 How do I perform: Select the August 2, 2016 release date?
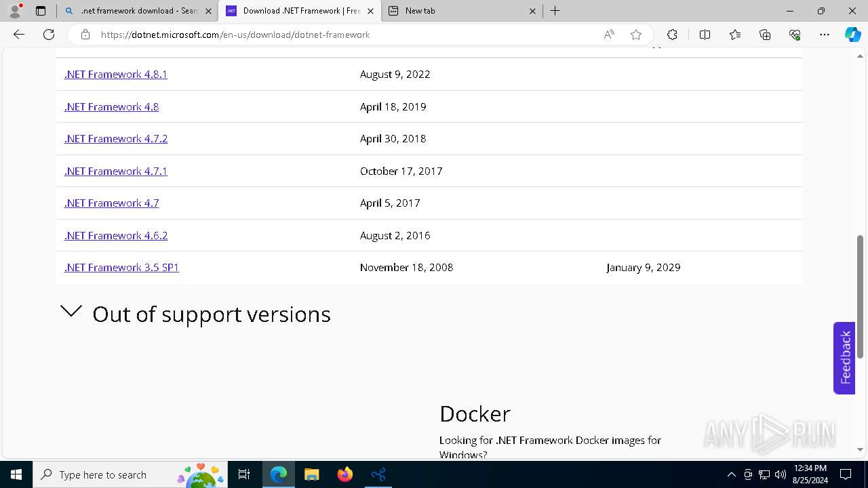tap(395, 235)
